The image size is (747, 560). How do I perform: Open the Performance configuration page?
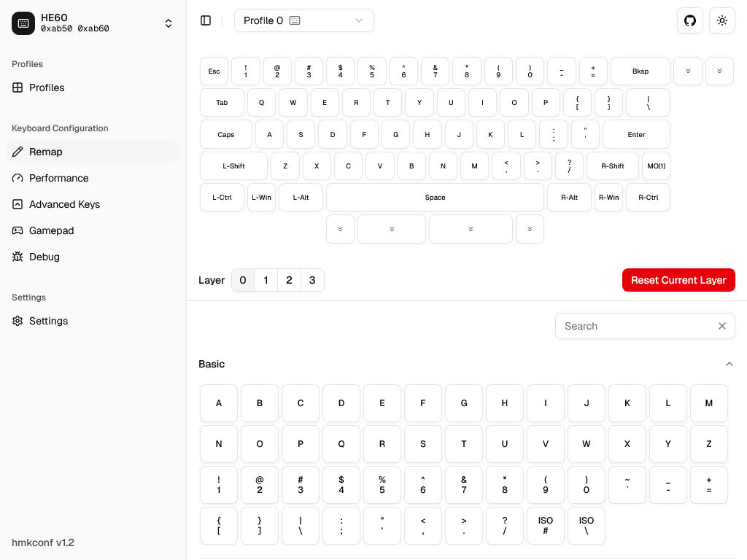[x=59, y=178]
